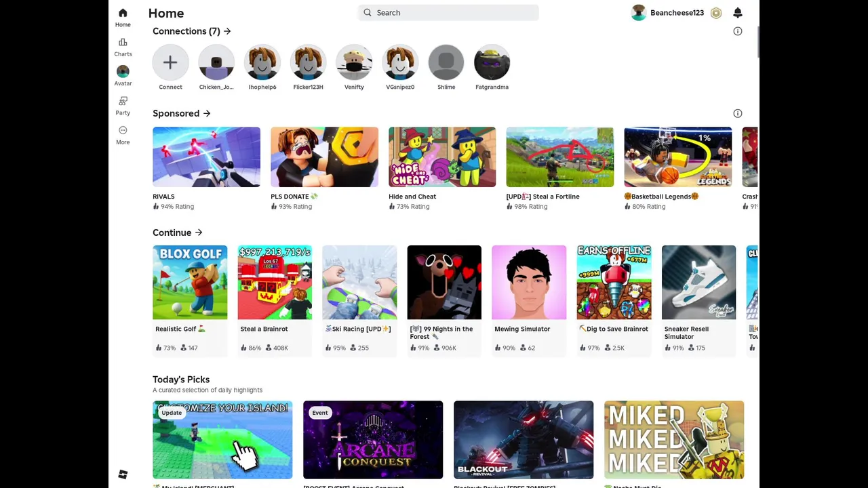Click the RIVALS game title
Screen dimensions: 868x488
click(x=163, y=197)
